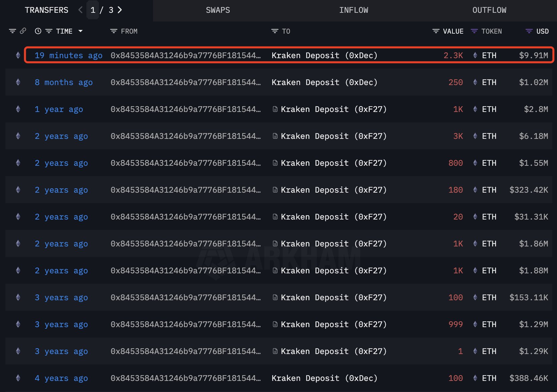Select the $1.02M USD amount
Viewport: 557px width, 392px height.
pos(533,82)
